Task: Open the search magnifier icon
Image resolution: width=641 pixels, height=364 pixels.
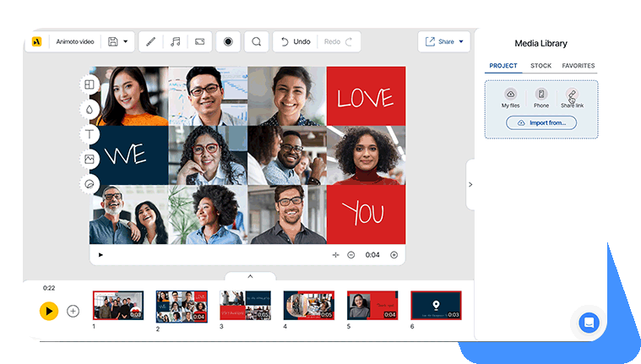Action: tap(257, 41)
